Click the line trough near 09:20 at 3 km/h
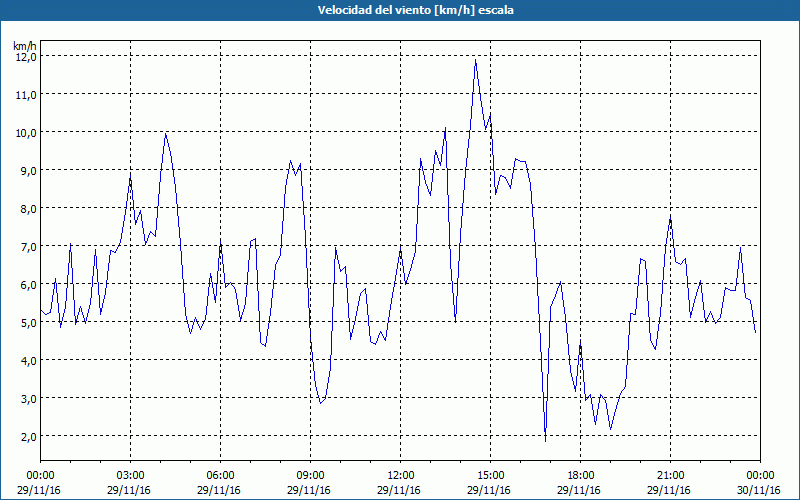Image resolution: width=800 pixels, height=500 pixels. [x=320, y=403]
